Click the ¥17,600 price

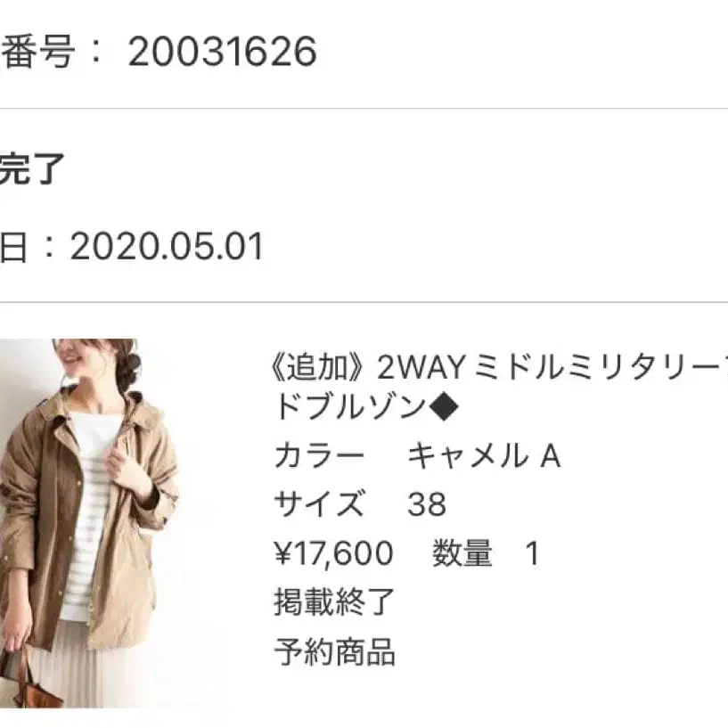334,553
